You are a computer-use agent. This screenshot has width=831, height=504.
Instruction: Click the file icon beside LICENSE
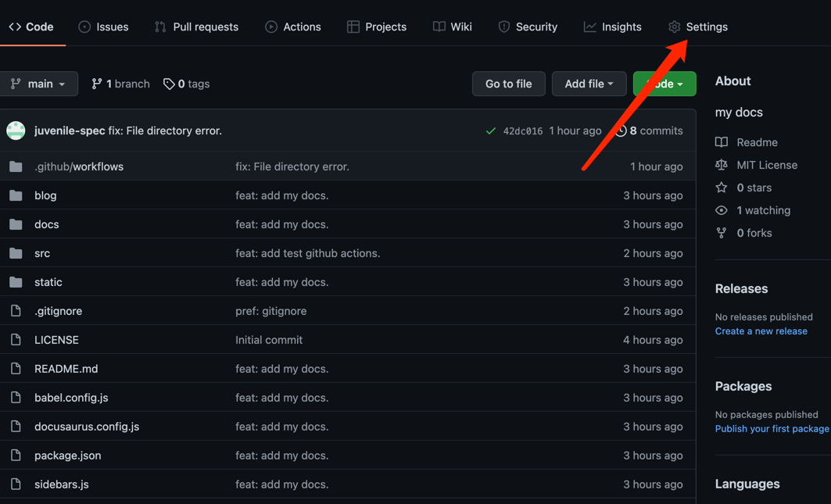click(x=16, y=340)
